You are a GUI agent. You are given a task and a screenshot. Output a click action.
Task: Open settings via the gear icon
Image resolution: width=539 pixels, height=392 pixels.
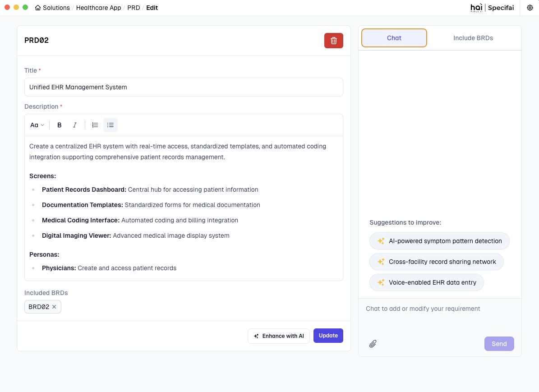530,8
